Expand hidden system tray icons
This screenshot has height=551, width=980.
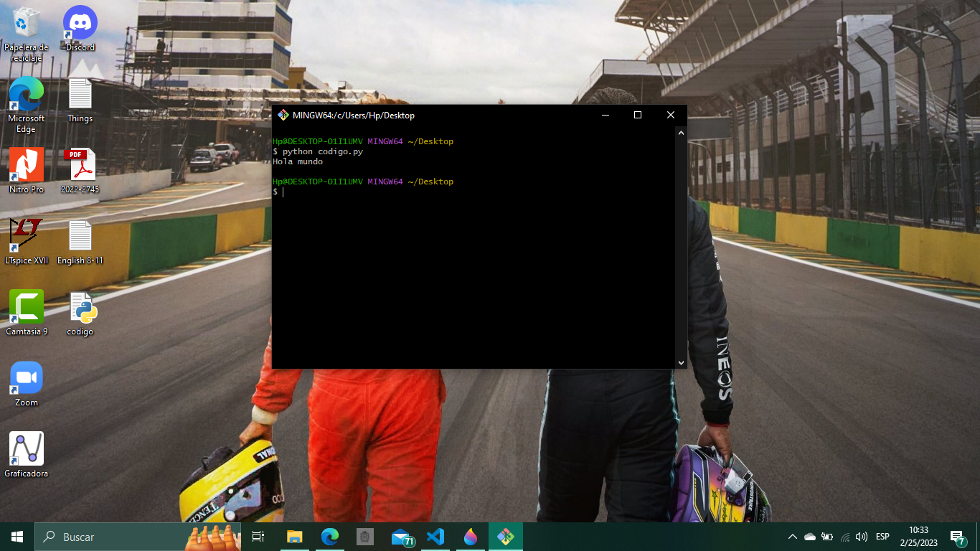793,536
